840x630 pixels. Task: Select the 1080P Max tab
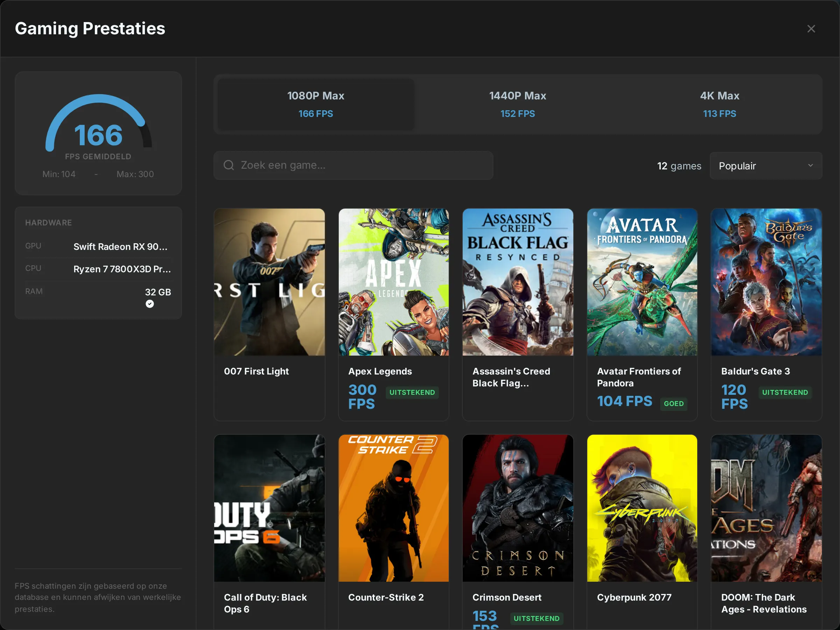coord(316,104)
